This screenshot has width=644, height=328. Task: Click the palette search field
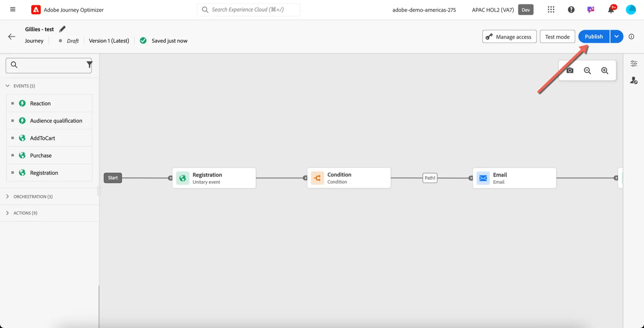pyautogui.click(x=49, y=65)
